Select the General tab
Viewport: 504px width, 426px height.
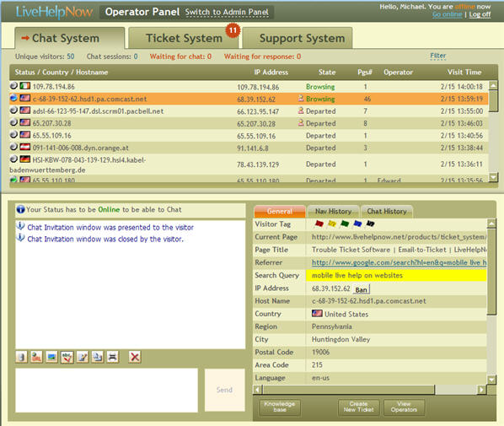pos(280,212)
